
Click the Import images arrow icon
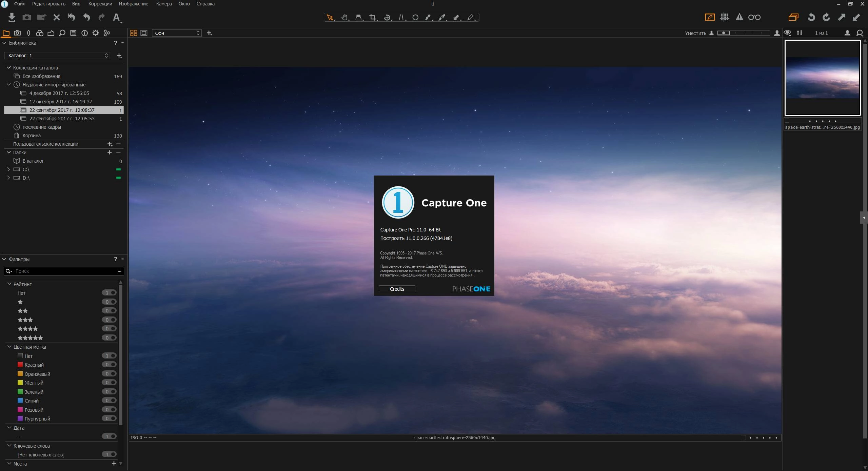point(12,17)
